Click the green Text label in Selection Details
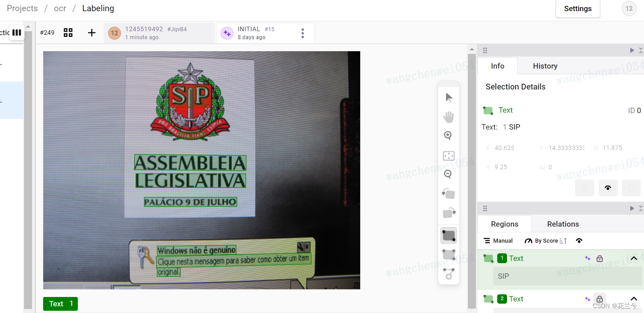This screenshot has height=313, width=644. tap(506, 110)
